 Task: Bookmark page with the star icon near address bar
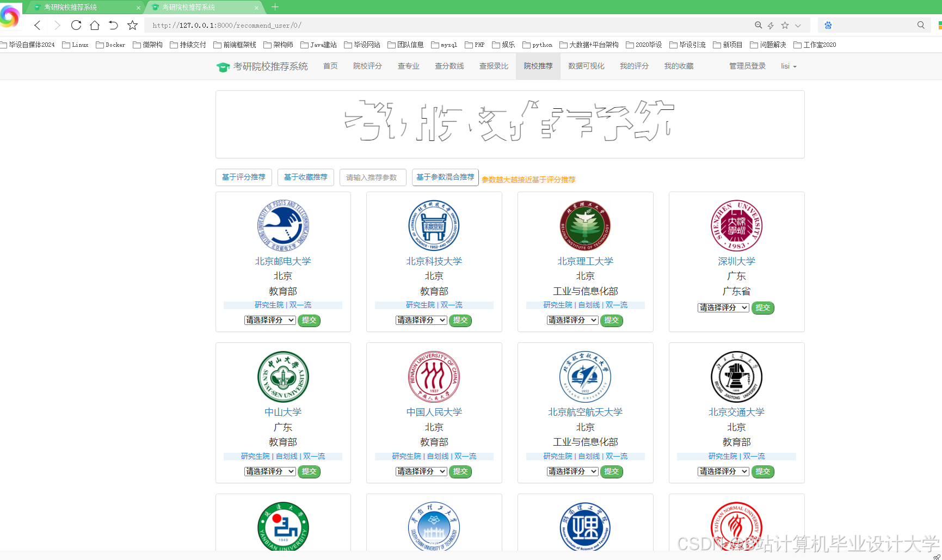[132, 25]
